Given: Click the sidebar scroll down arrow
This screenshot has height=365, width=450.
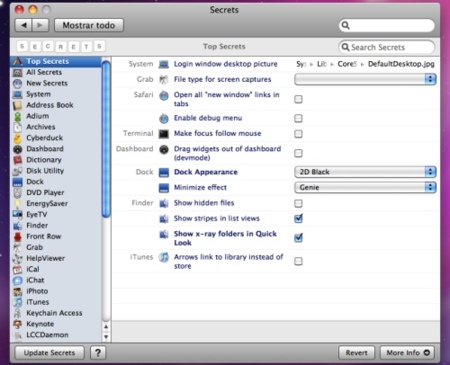Looking at the screenshot, I should click(x=106, y=337).
